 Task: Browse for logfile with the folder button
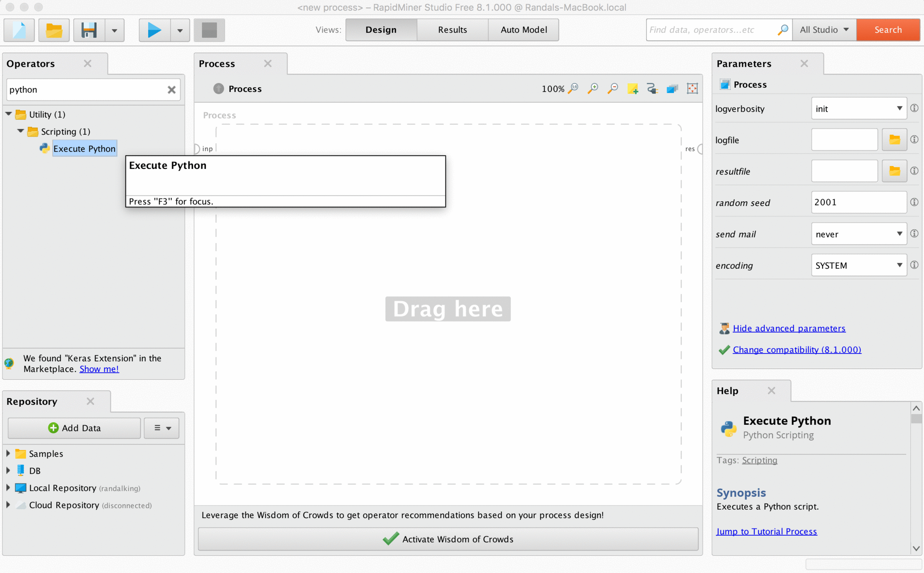pyautogui.click(x=894, y=140)
